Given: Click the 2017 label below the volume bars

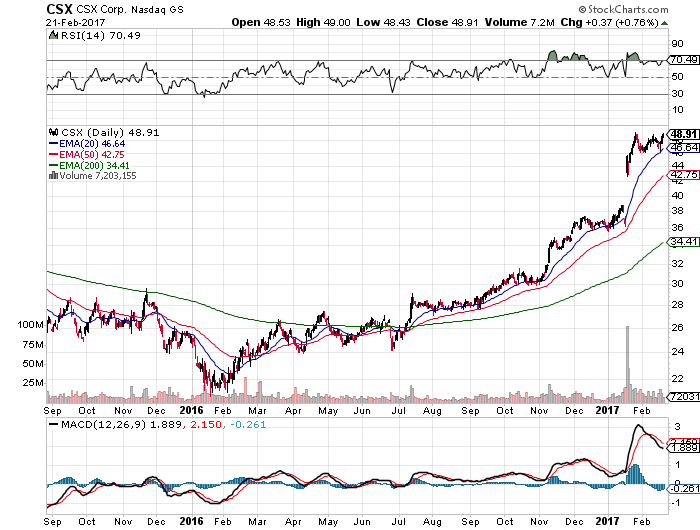Looking at the screenshot, I should tap(607, 410).
